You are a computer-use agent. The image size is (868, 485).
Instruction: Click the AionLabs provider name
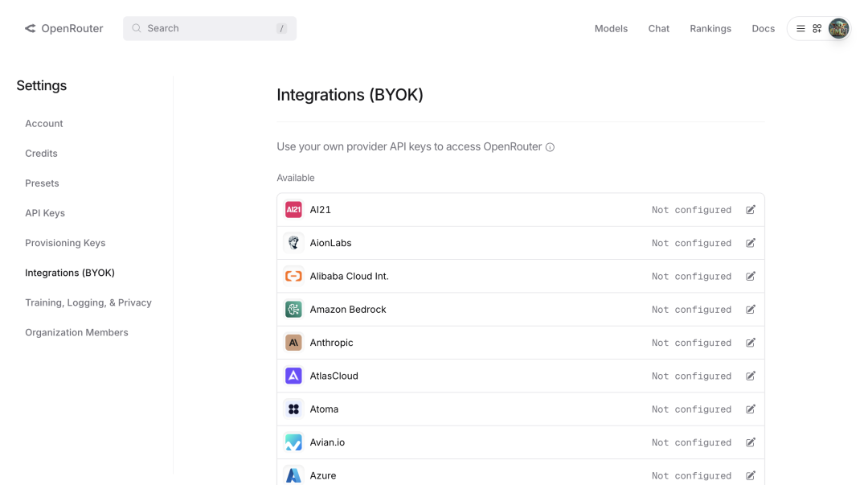pos(330,243)
